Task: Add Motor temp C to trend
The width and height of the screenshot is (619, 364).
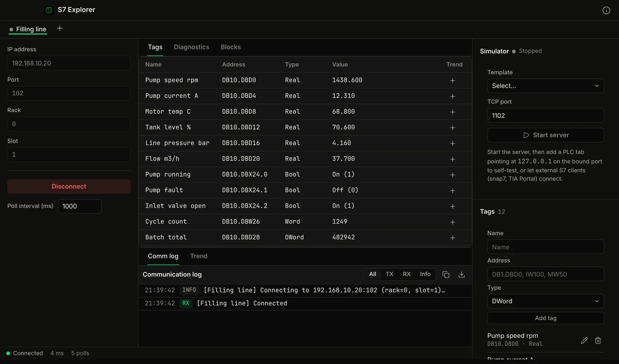Action: pyautogui.click(x=453, y=112)
